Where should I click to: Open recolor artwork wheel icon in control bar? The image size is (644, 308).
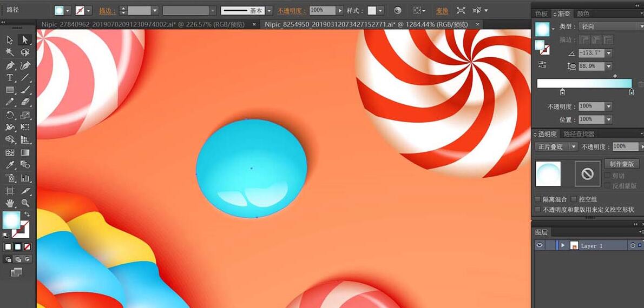tap(397, 10)
